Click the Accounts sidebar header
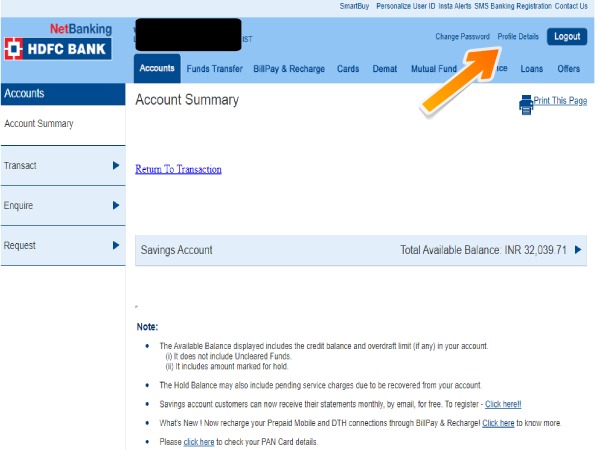This screenshot has height=450, width=600. (63, 94)
